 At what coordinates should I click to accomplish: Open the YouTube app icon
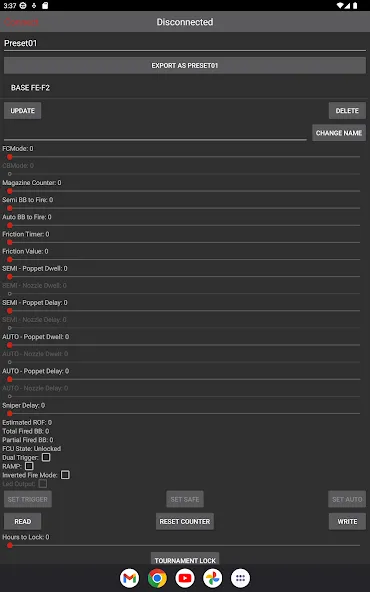(x=185, y=578)
